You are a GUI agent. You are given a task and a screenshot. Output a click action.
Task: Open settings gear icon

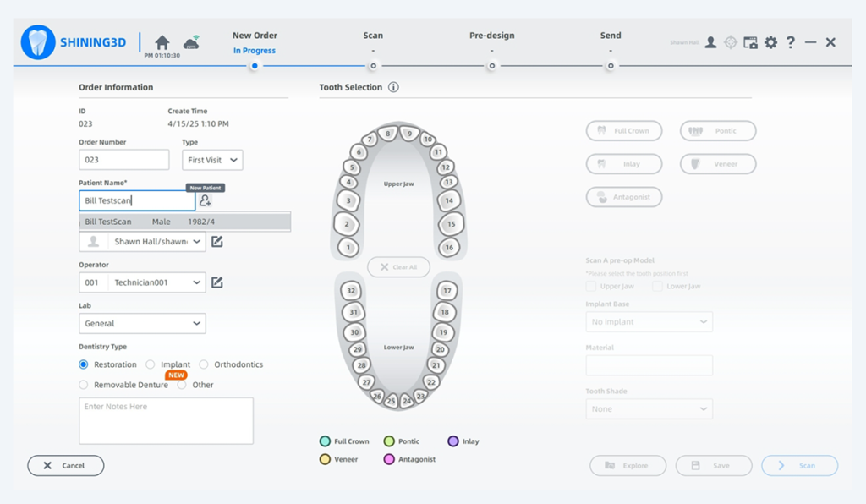pyautogui.click(x=770, y=42)
